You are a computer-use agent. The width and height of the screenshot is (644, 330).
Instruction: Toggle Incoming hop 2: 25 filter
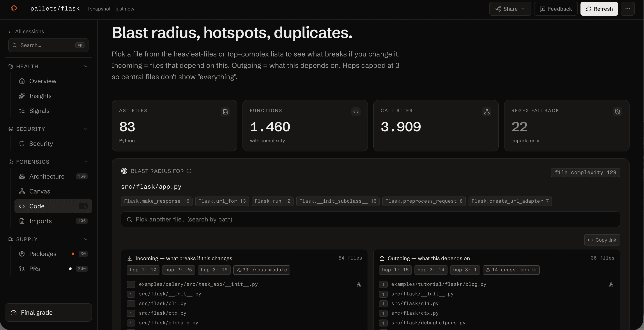tap(179, 270)
